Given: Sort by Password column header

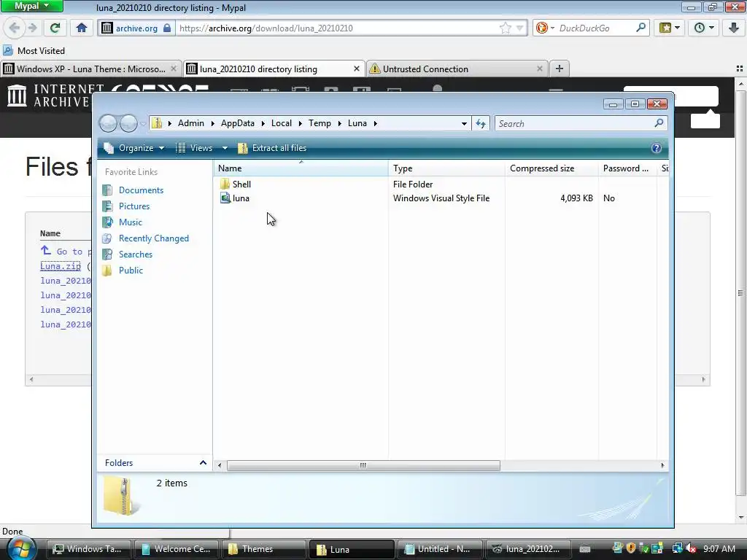Looking at the screenshot, I should click(627, 168).
